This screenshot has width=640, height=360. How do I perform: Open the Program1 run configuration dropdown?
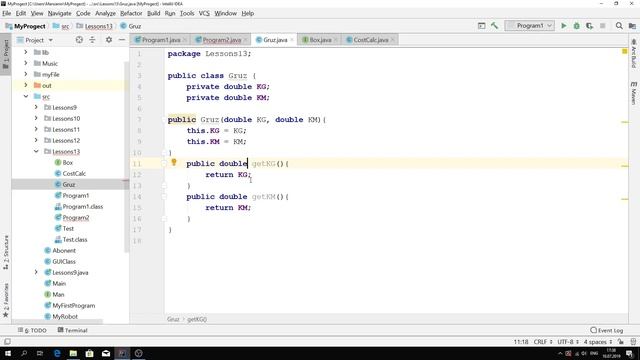click(529, 26)
